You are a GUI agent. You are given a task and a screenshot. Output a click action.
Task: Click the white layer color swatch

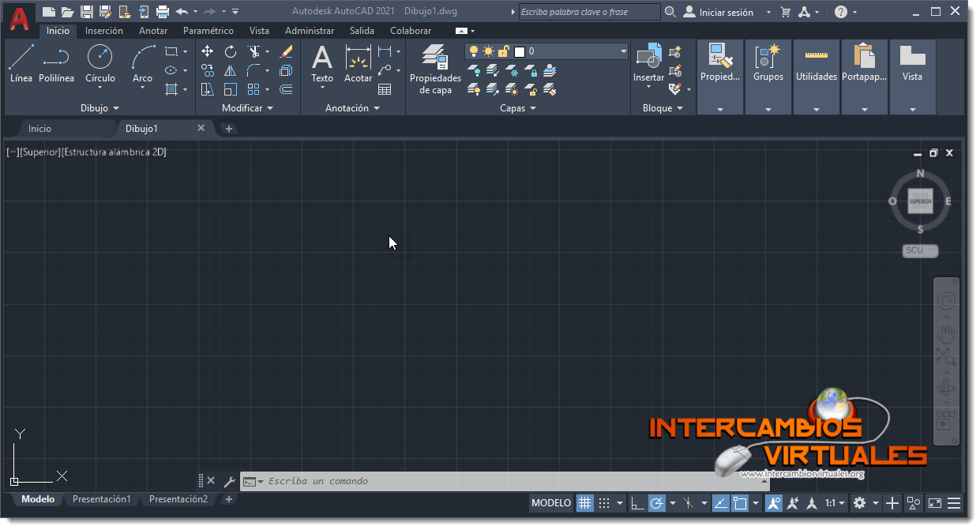[x=520, y=51]
